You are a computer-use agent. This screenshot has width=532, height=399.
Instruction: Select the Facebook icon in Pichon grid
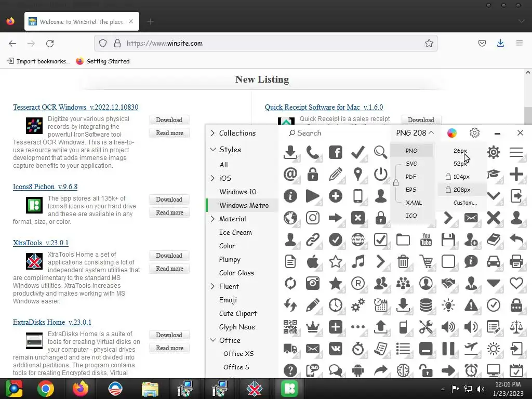click(335, 152)
